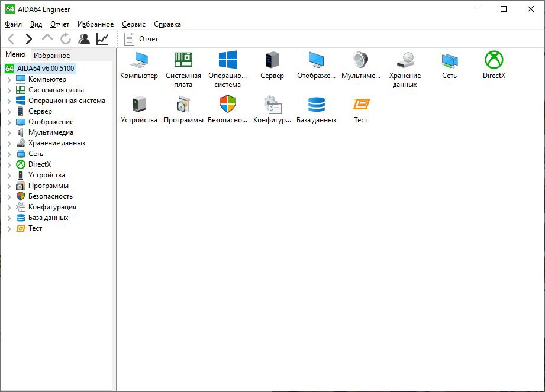Click the Refresh toolbar icon
Screen dimensions: 545x392
click(x=65, y=39)
